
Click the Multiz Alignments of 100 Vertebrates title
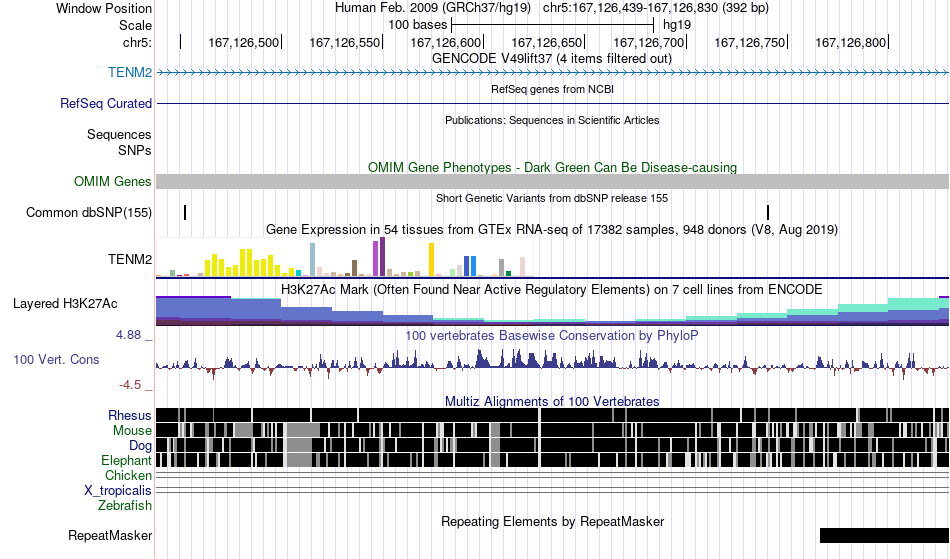point(552,402)
